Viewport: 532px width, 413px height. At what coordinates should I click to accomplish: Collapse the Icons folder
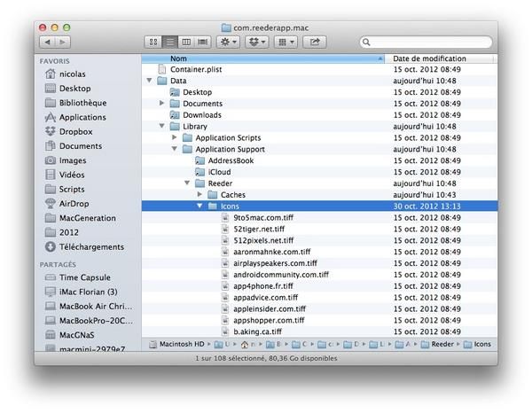200,206
